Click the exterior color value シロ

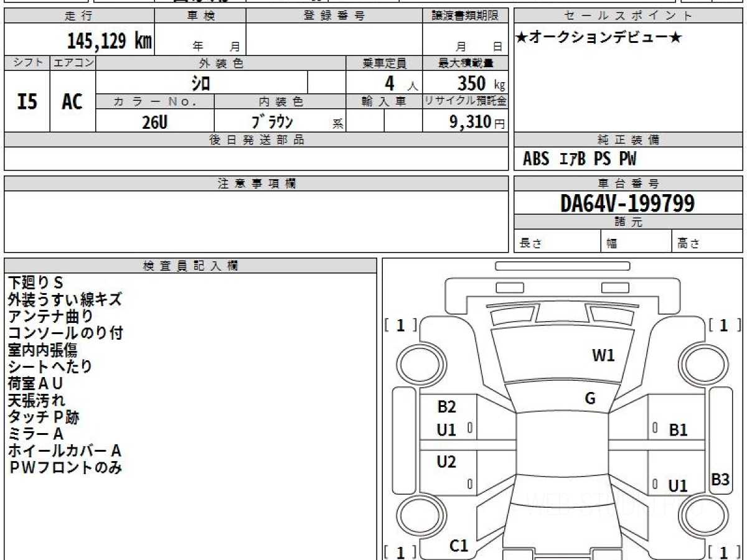pyautogui.click(x=200, y=82)
